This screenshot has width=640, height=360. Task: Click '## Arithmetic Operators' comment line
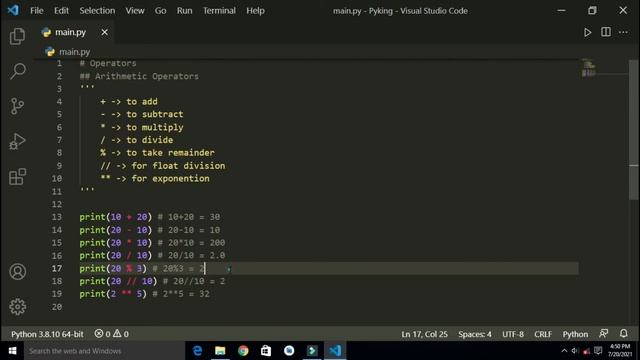[x=139, y=76]
